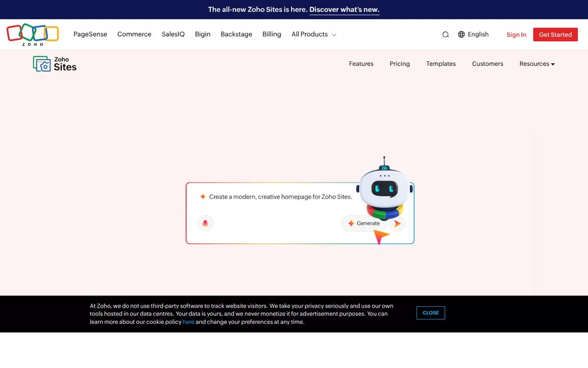Viewport: 588px width, 368px height.
Task: Click the globe language icon
Action: click(x=462, y=34)
